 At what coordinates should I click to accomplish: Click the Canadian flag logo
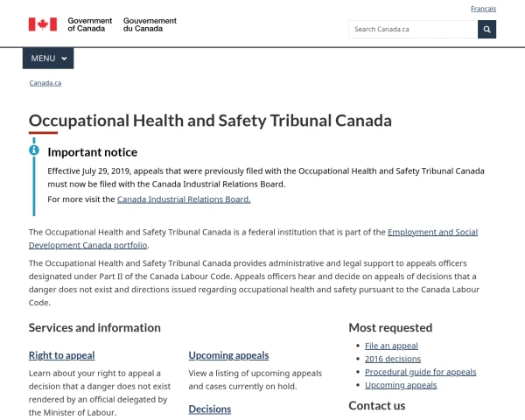point(43,24)
